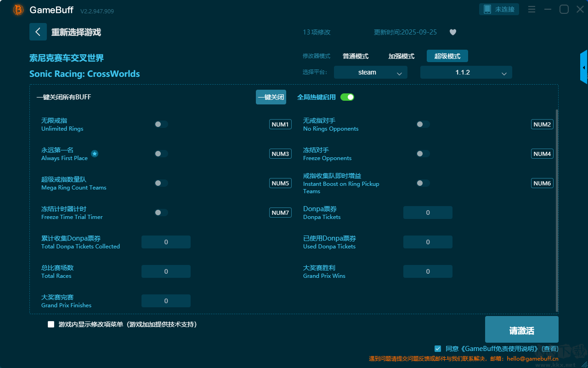This screenshot has height=368, width=588.
Task: Click the hello@gamebuff.cn contact text
Action: [532, 358]
